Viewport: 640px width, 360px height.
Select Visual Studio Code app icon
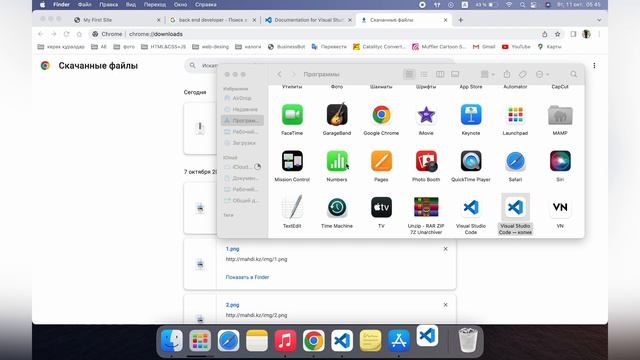(471, 207)
